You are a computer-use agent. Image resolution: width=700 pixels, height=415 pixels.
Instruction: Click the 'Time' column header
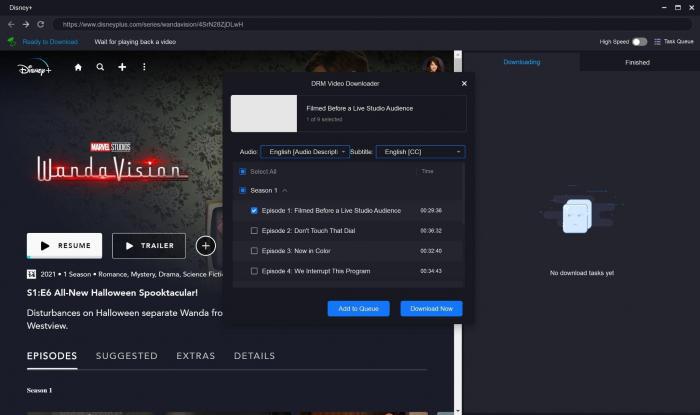pos(427,171)
